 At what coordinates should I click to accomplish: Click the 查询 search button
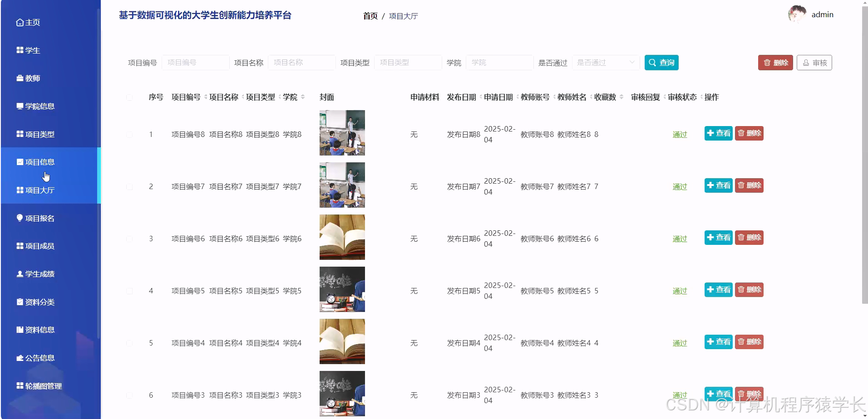661,63
